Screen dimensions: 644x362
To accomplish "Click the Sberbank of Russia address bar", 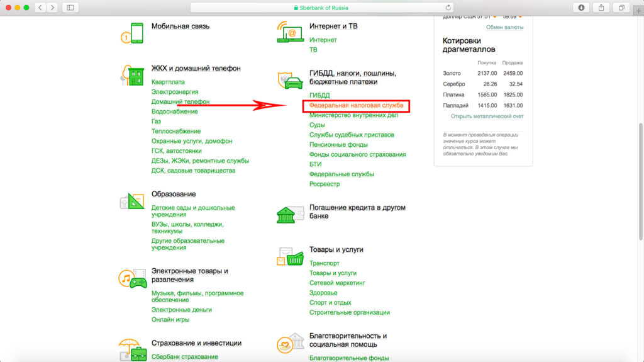I will pos(321,8).
